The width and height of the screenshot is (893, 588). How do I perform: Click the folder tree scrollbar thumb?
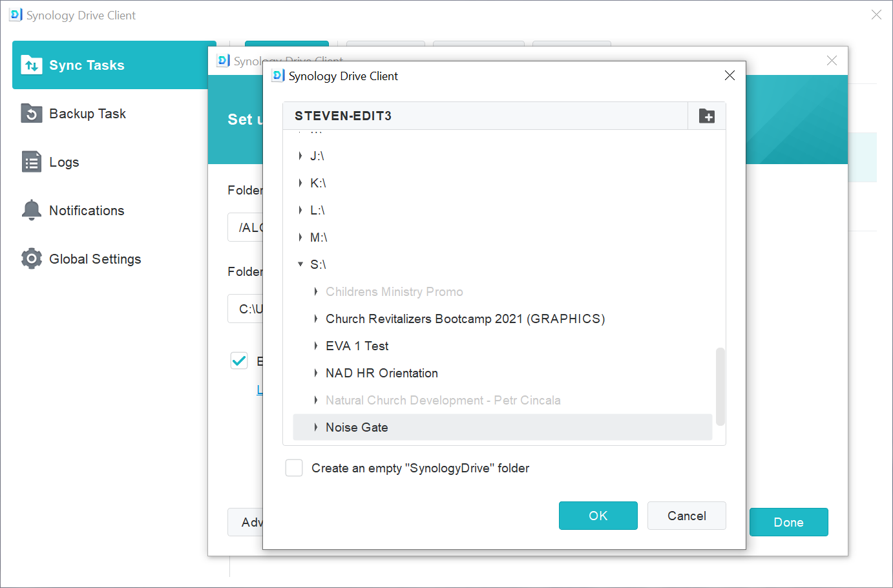coord(720,386)
